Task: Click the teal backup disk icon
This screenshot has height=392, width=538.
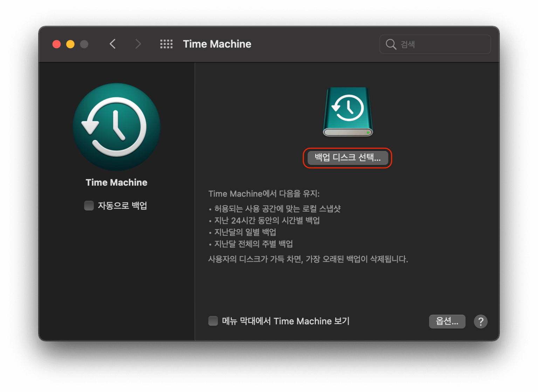Action: 347,112
